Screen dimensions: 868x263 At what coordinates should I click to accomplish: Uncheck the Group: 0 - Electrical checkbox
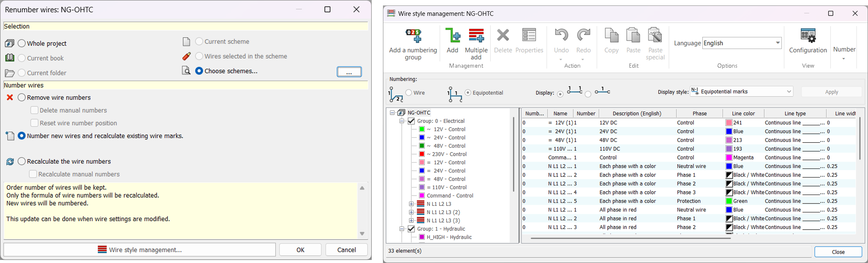pyautogui.click(x=411, y=121)
